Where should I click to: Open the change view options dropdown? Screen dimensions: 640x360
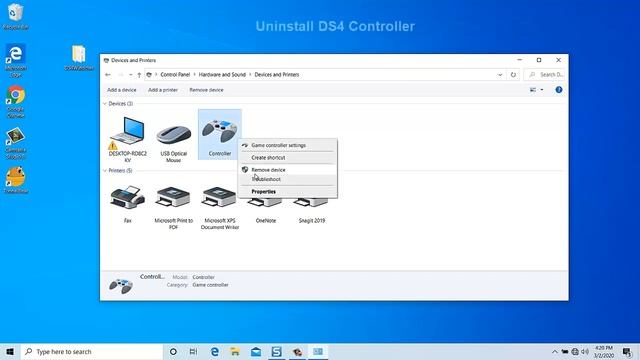542,90
